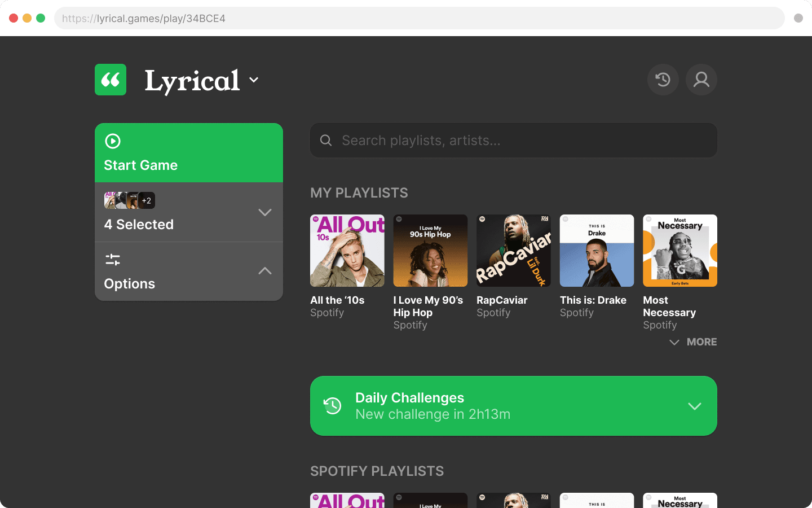Screen dimensions: 812x508
Task: Click the green Lyrical quote logo icon
Action: (x=111, y=80)
